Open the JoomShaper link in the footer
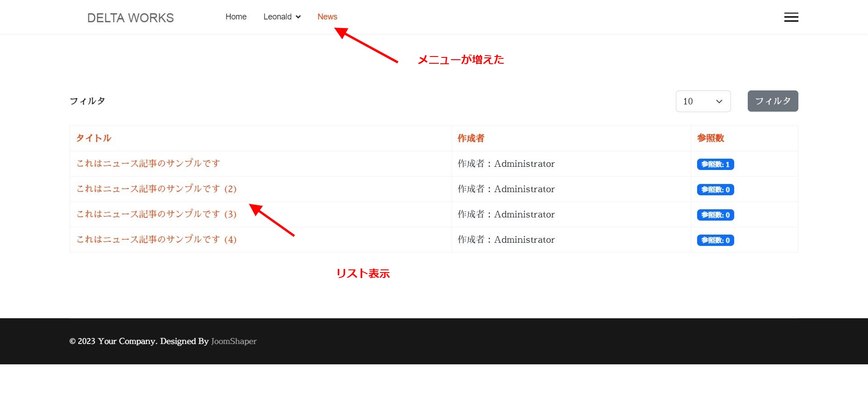Viewport: 868px width, 410px height. (233, 341)
